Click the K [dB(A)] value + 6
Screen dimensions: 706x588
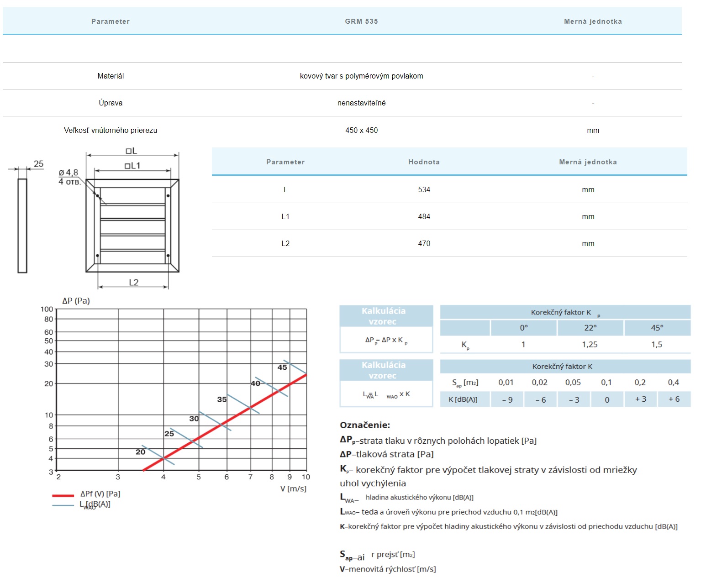674,399
